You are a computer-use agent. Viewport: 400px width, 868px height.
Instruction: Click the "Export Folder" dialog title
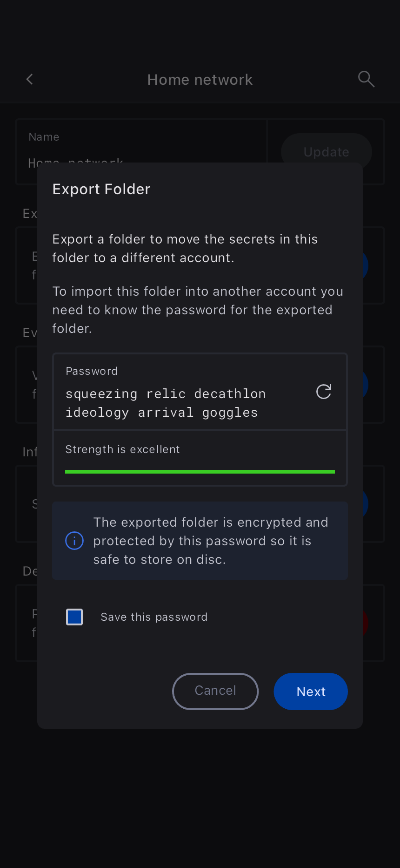101,189
